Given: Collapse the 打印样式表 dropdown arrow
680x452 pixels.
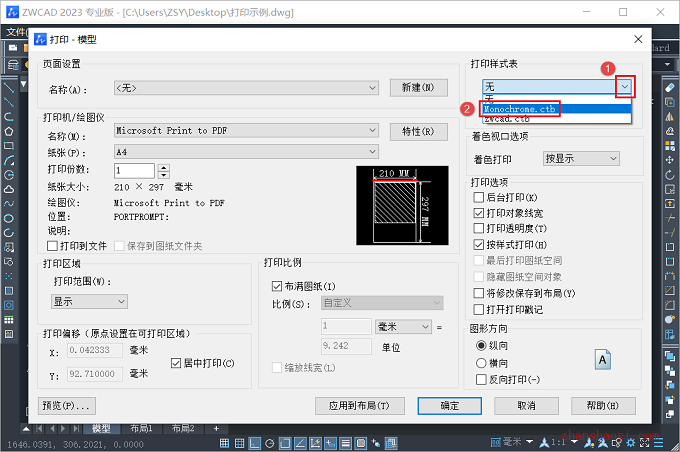Looking at the screenshot, I should pos(624,87).
